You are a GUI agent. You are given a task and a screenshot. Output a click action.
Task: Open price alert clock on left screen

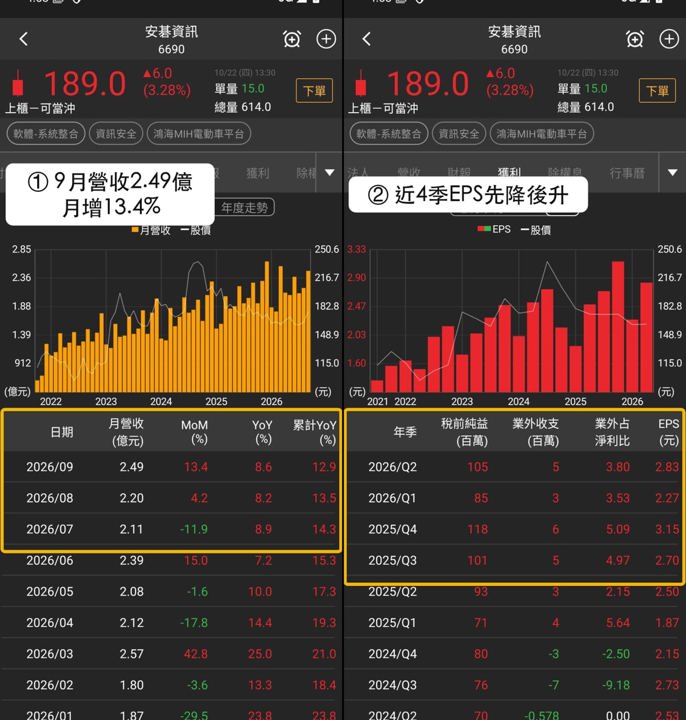[x=292, y=39]
